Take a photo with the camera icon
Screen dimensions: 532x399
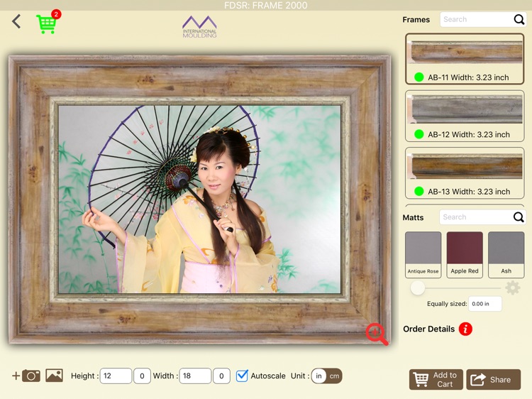click(31, 376)
